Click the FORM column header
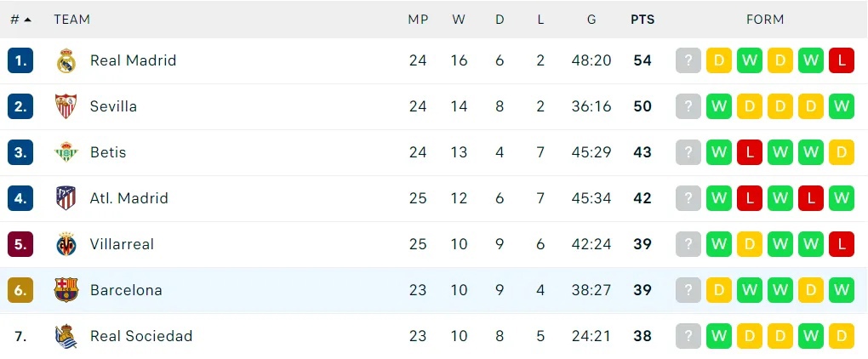This screenshot has height=359, width=868. tap(765, 20)
